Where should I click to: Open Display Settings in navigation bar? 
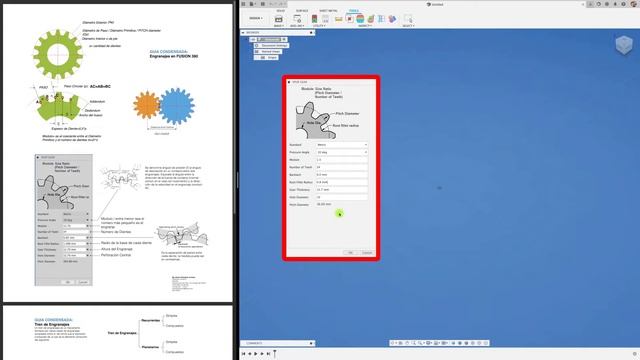(x=428, y=343)
